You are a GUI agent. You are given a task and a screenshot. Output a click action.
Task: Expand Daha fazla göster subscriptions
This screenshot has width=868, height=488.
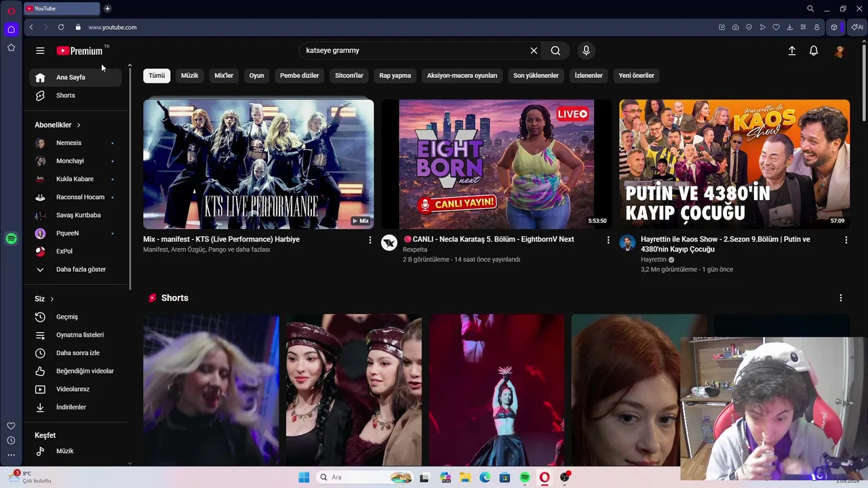point(75,269)
